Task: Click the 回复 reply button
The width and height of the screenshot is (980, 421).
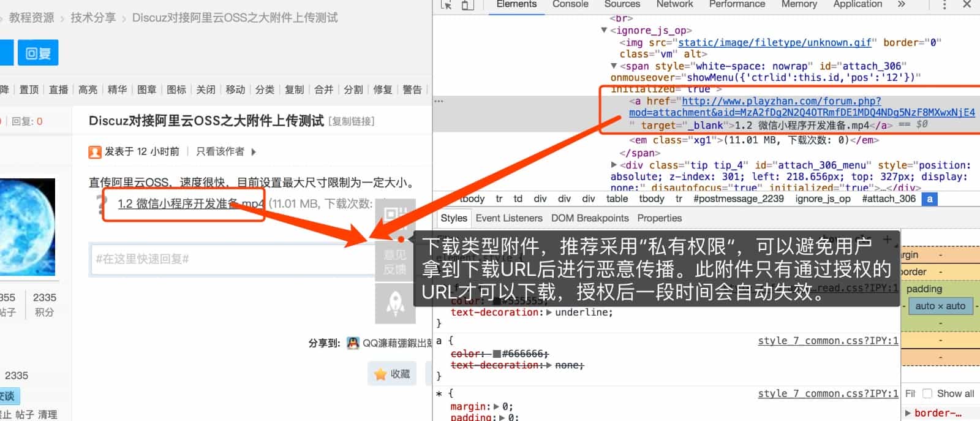Action: click(38, 53)
